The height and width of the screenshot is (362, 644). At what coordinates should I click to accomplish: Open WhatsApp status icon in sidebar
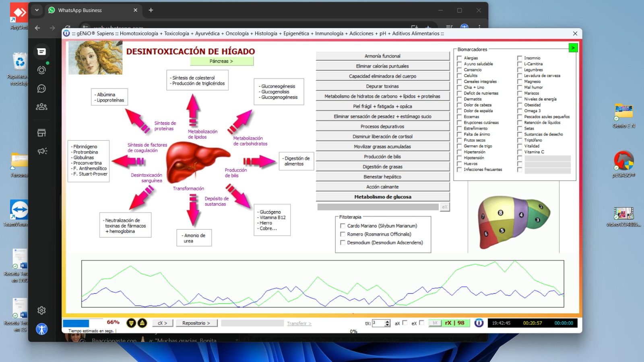click(x=41, y=70)
